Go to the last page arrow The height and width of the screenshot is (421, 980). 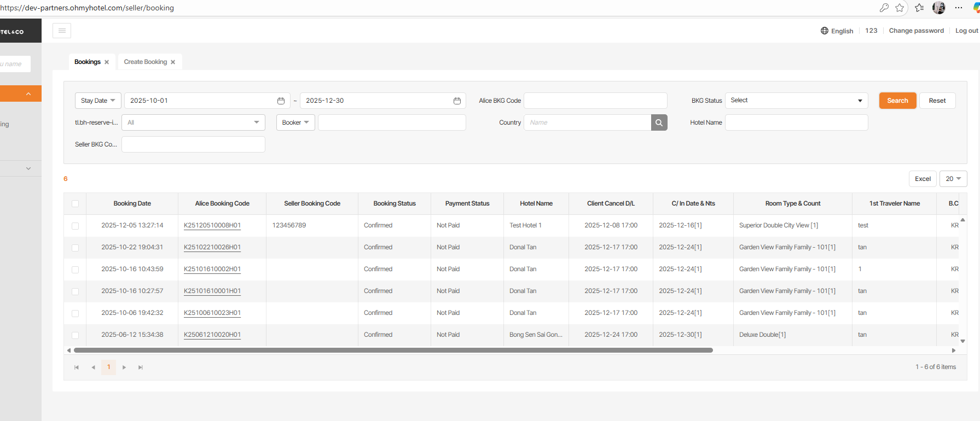click(x=141, y=367)
